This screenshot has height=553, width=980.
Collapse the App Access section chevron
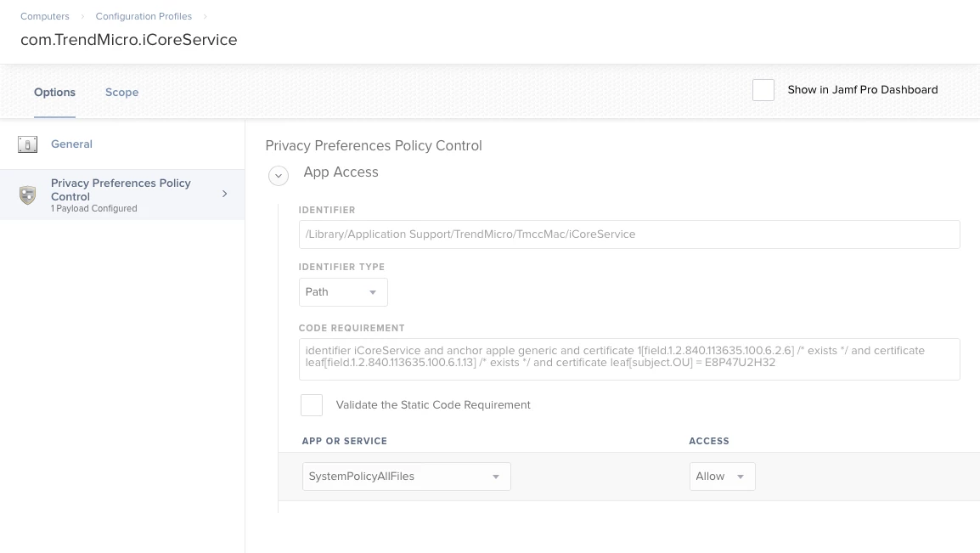point(279,176)
